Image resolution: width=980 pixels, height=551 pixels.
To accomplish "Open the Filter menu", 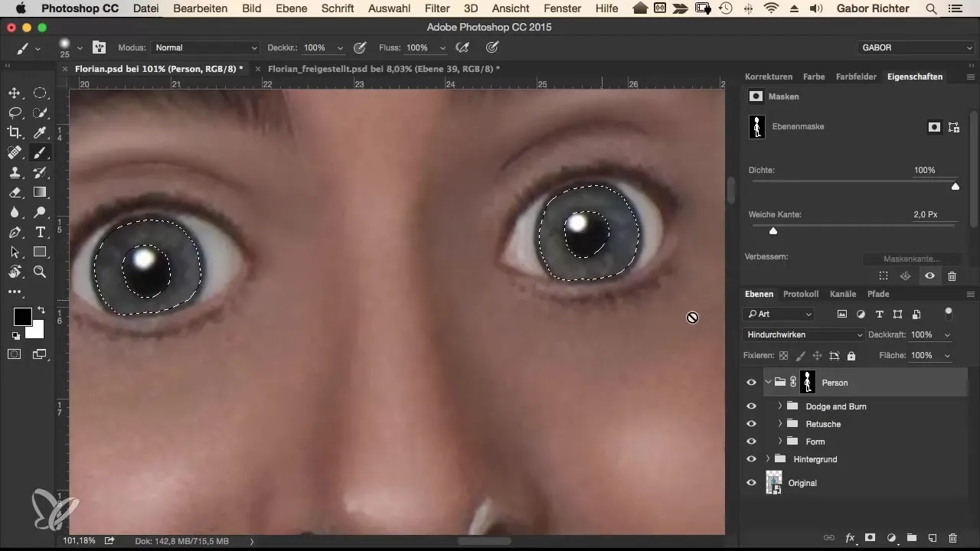I will click(x=437, y=8).
